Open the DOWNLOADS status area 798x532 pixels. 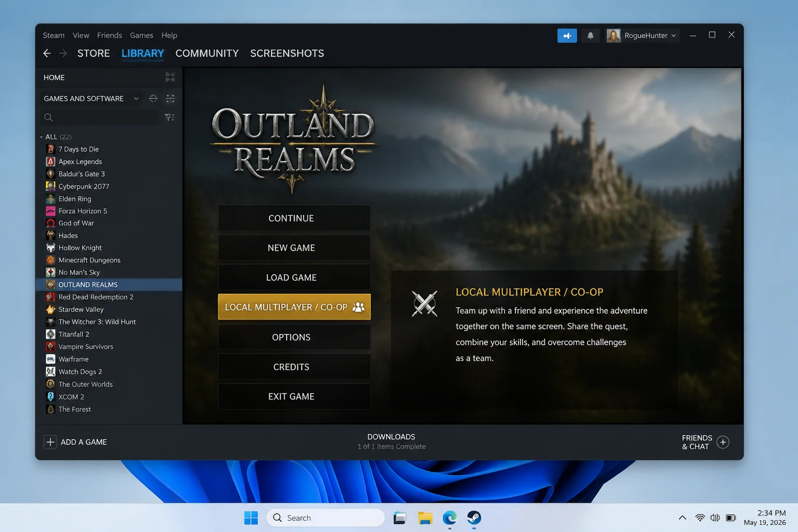pos(391,442)
